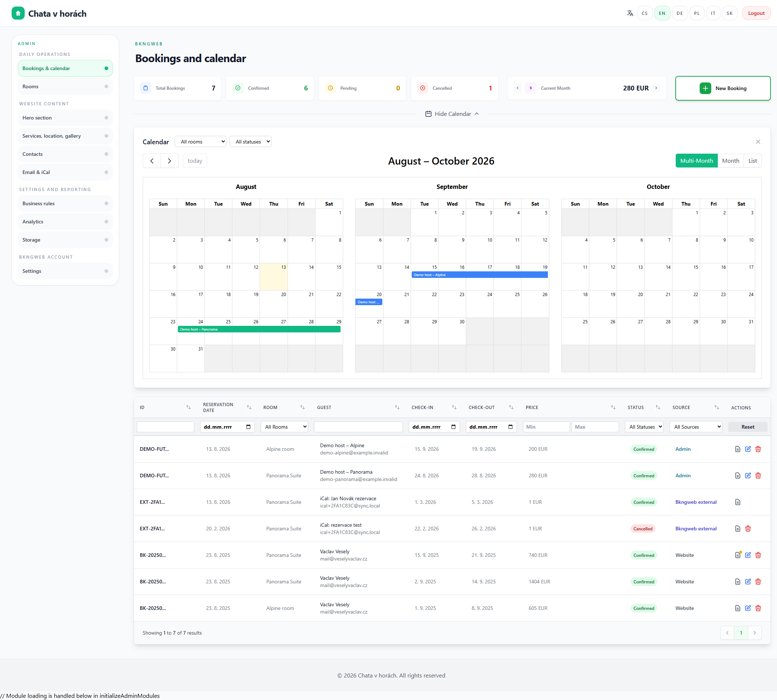
Task: Select Multi-Month calendar view
Action: click(x=696, y=161)
